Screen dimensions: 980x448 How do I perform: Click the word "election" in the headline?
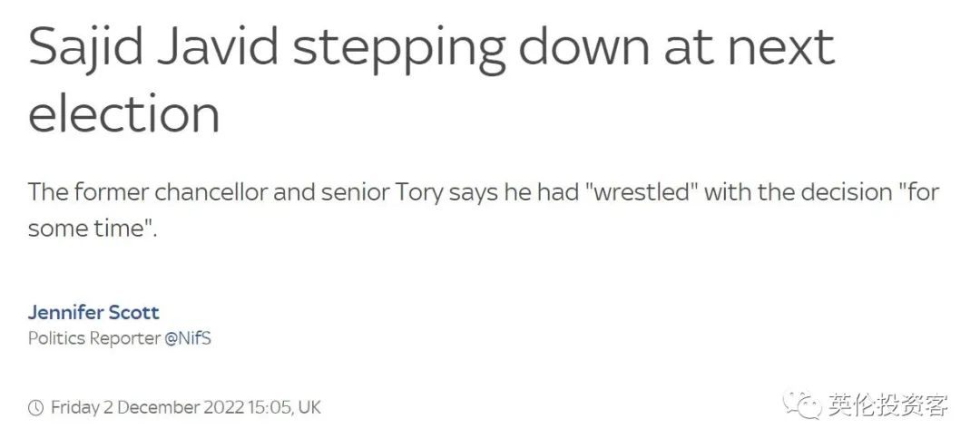(x=124, y=115)
